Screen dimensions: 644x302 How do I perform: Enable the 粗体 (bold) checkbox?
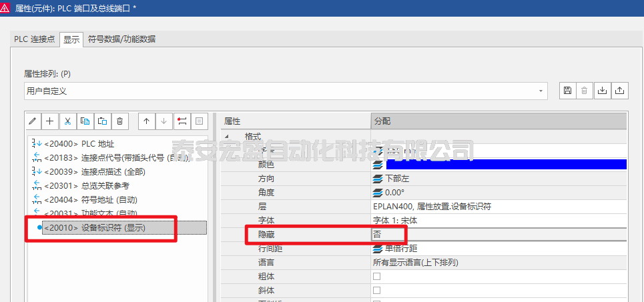coord(376,277)
